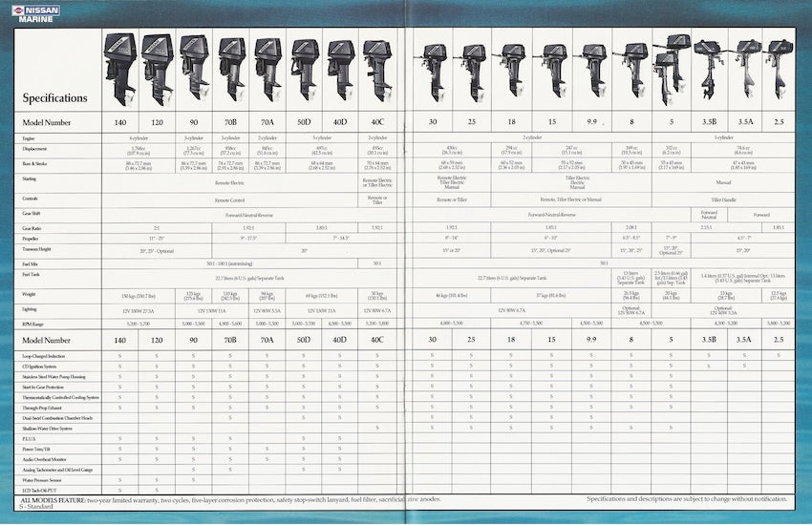Click the '12V 330W 27.5A' lighting cell
This screenshot has width=812, height=525.
point(139,311)
